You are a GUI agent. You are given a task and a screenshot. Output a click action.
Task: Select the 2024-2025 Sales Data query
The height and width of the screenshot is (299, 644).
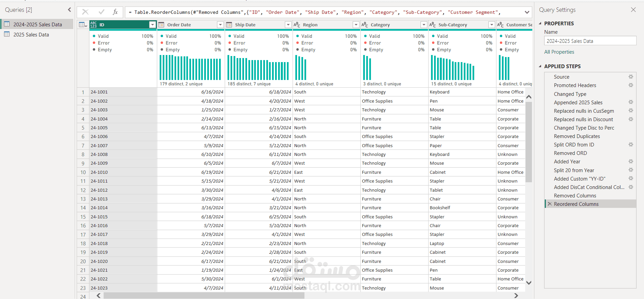[37, 24]
